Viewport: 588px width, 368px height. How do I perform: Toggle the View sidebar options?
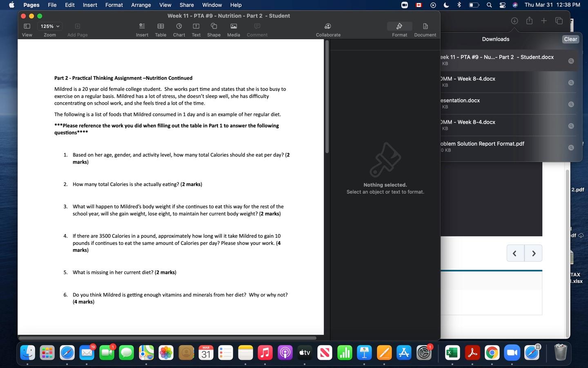click(x=27, y=29)
